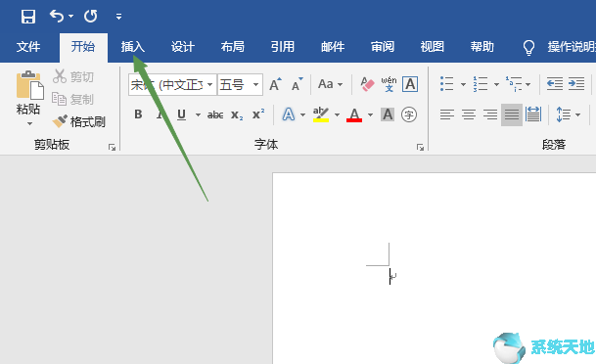Open the highlight color dropdown arrow
The image size is (596, 364).
click(337, 114)
